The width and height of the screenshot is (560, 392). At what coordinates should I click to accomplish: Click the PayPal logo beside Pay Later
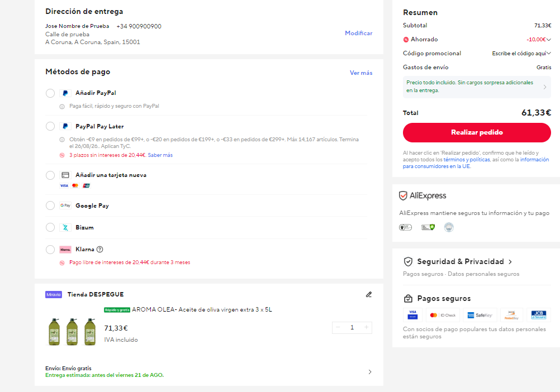65,126
